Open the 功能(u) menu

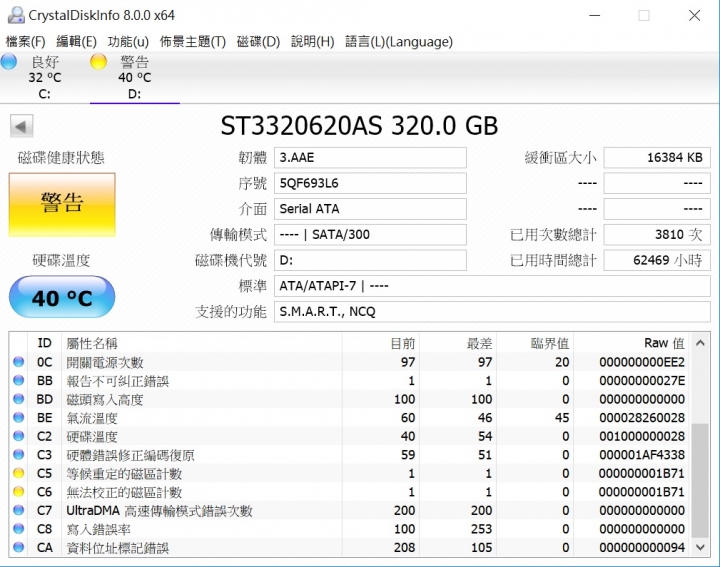tap(128, 42)
